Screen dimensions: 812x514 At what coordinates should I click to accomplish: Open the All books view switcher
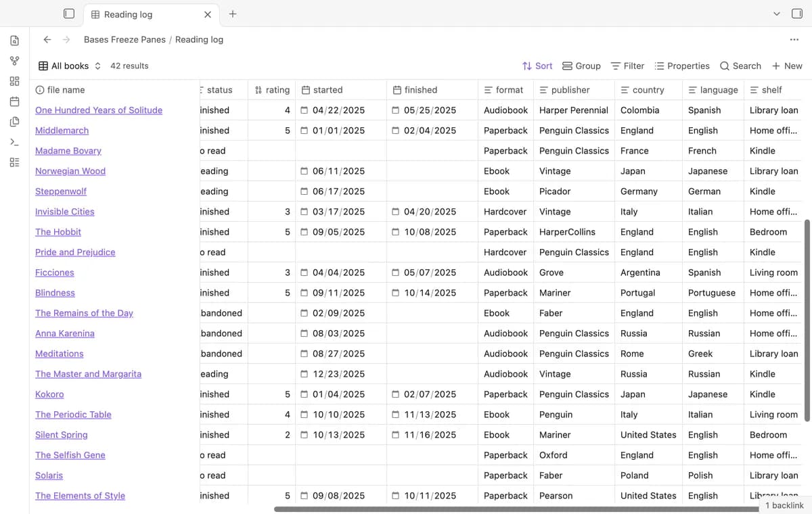(x=70, y=66)
